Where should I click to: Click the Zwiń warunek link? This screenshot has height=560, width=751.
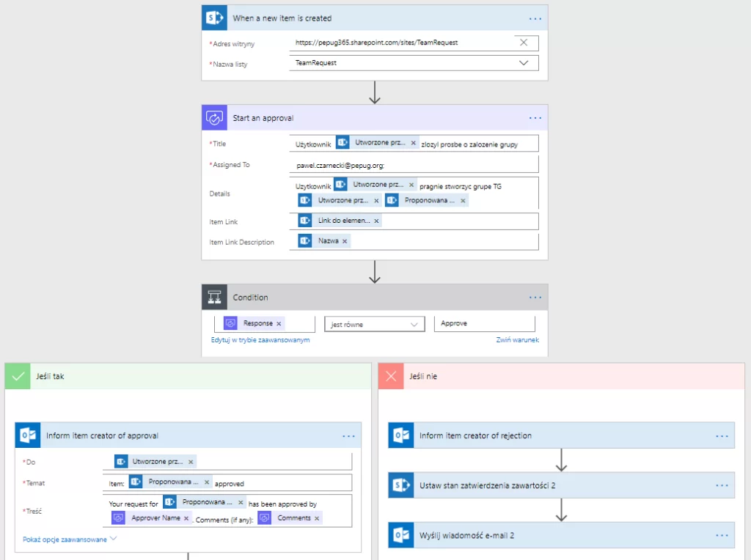517,340
